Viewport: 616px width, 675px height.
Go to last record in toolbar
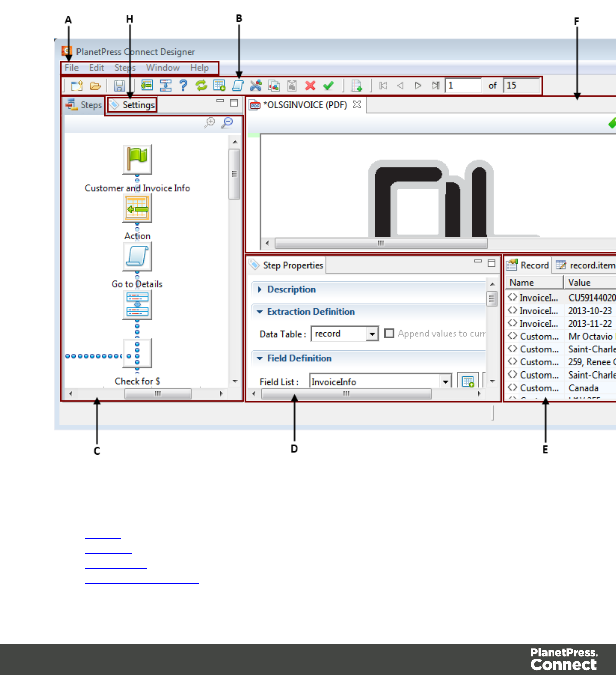pos(436,85)
